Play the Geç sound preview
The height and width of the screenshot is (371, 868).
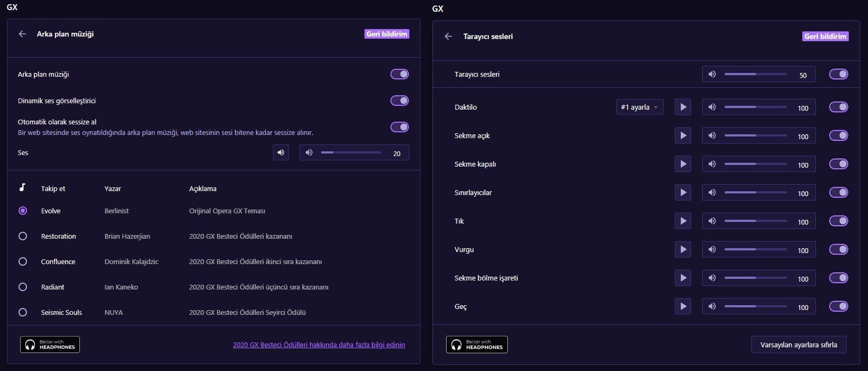683,306
